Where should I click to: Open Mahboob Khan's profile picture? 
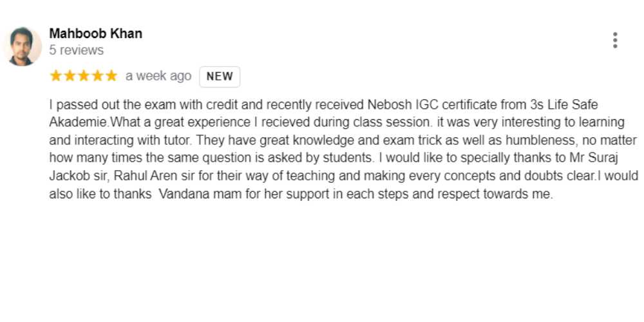[x=23, y=46]
